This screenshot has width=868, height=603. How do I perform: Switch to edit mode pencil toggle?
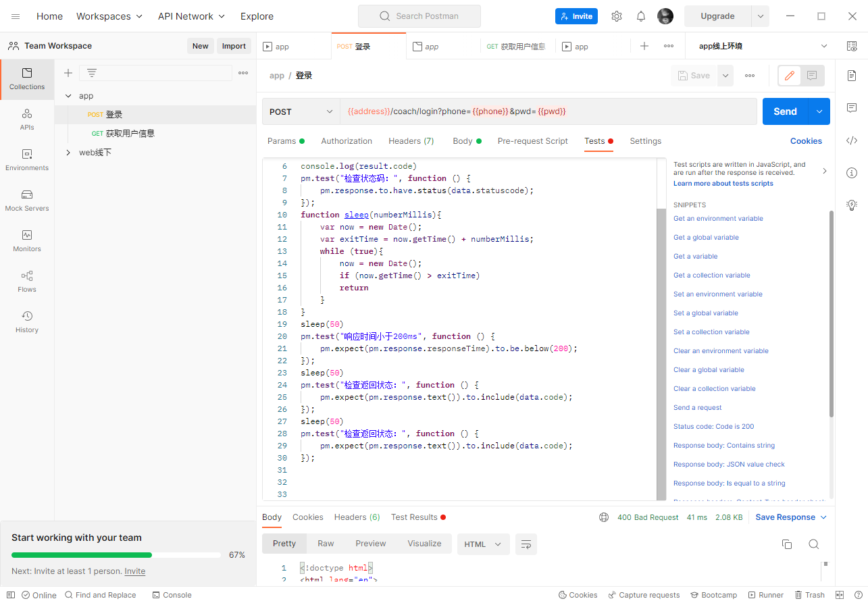coord(790,76)
